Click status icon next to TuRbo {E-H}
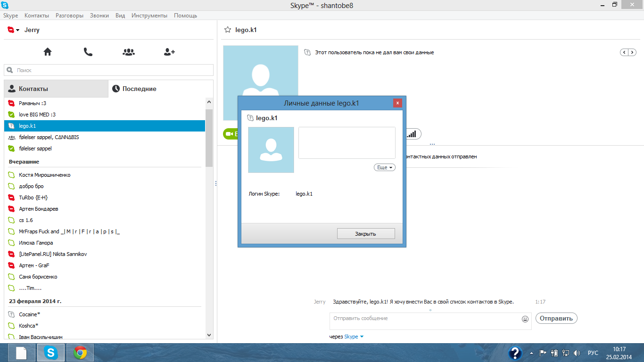The height and width of the screenshot is (362, 644). [x=12, y=197]
